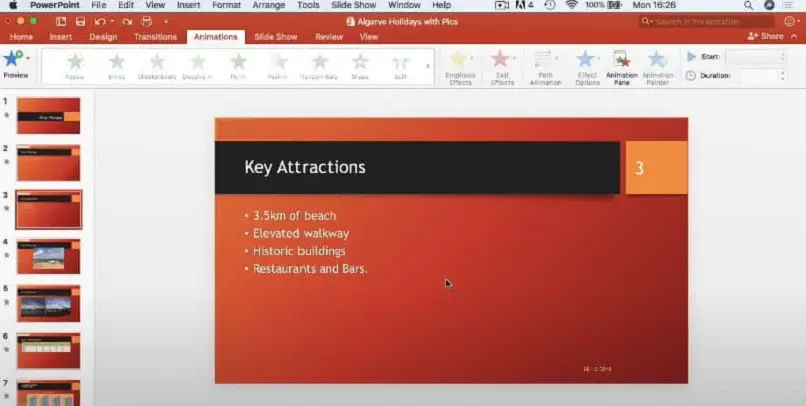Switch to the Transitions tab

(x=155, y=37)
